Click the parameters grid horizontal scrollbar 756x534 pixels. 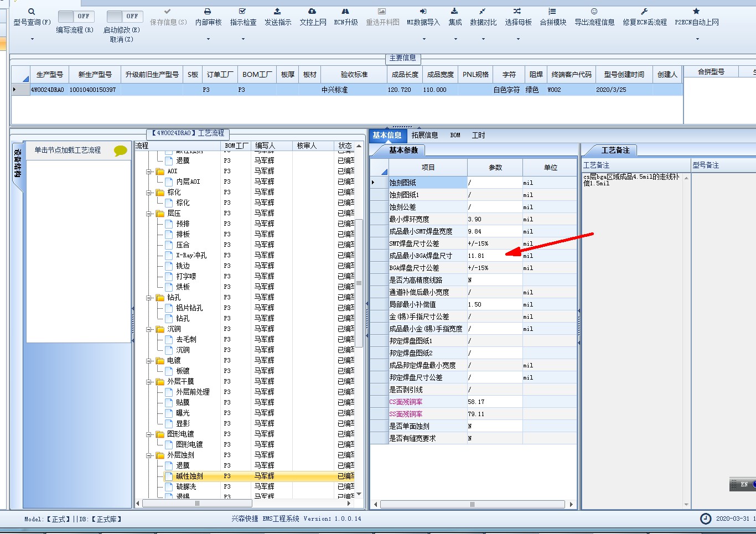[473, 504]
